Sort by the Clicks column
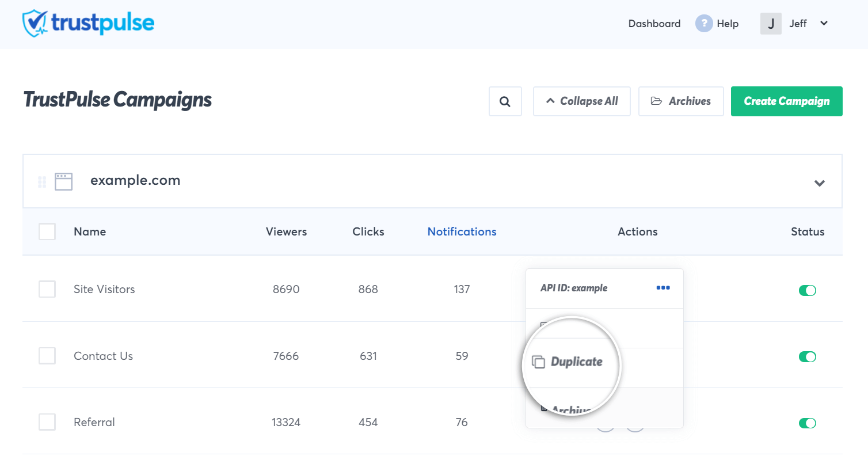This screenshot has height=456, width=868. pos(368,231)
